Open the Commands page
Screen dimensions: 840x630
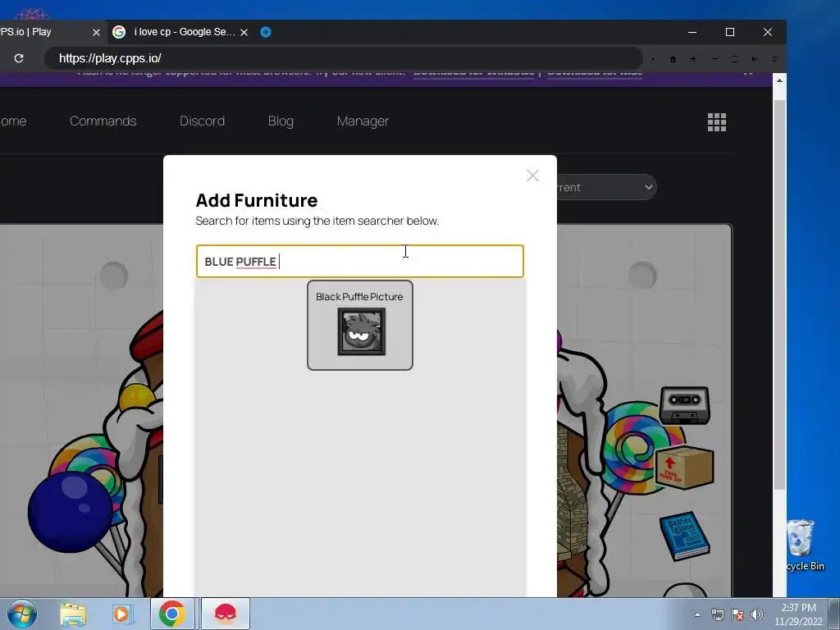click(103, 121)
